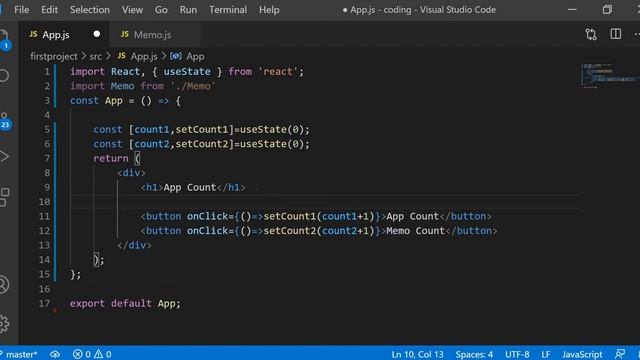This screenshot has width=640, height=360.
Task: Click 'setCount2' in the line 6 declaration
Action: [x=202, y=144]
